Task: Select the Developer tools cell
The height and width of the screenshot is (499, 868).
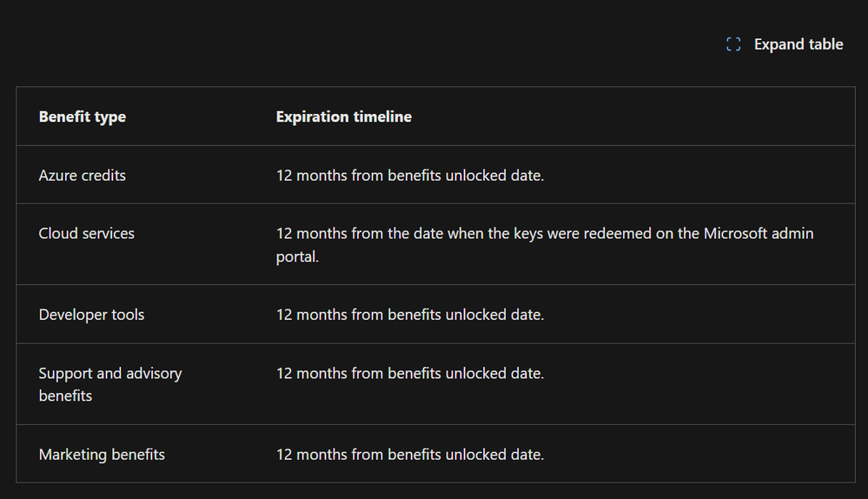Action: 91,315
